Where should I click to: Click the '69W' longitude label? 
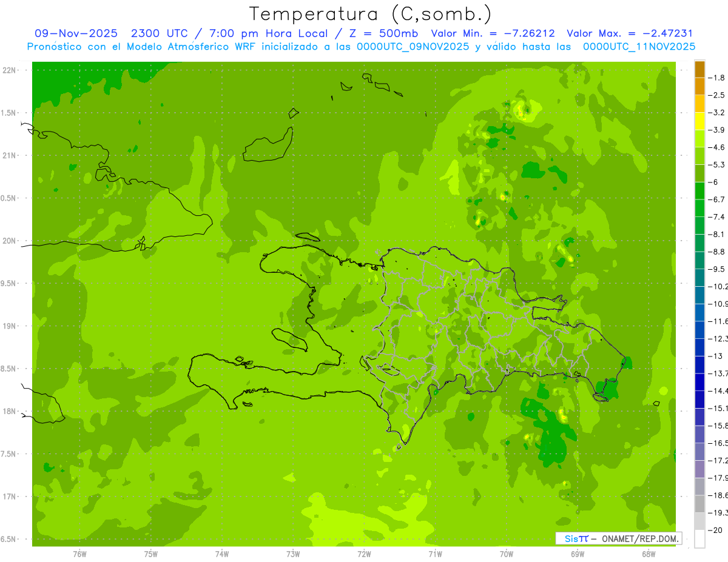[578, 554]
